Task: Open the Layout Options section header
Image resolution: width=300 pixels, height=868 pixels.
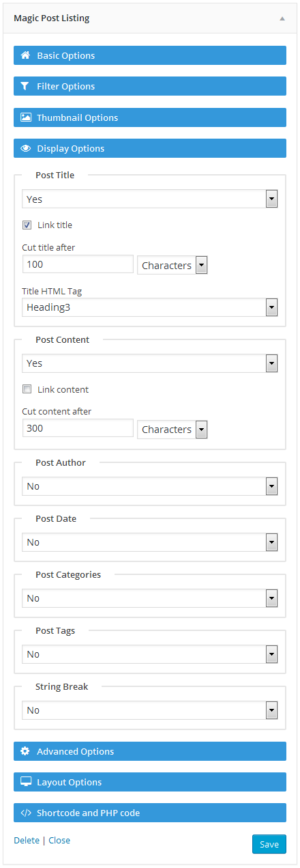Action: click(x=150, y=782)
